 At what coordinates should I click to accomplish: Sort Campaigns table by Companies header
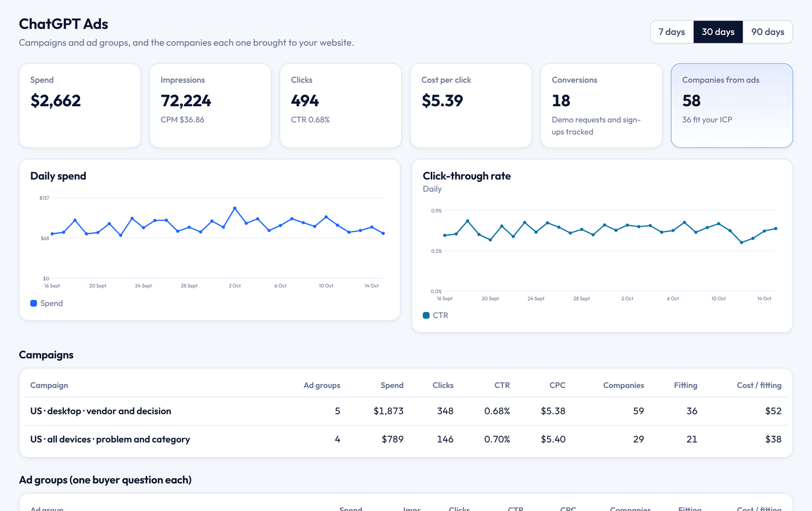click(x=623, y=385)
